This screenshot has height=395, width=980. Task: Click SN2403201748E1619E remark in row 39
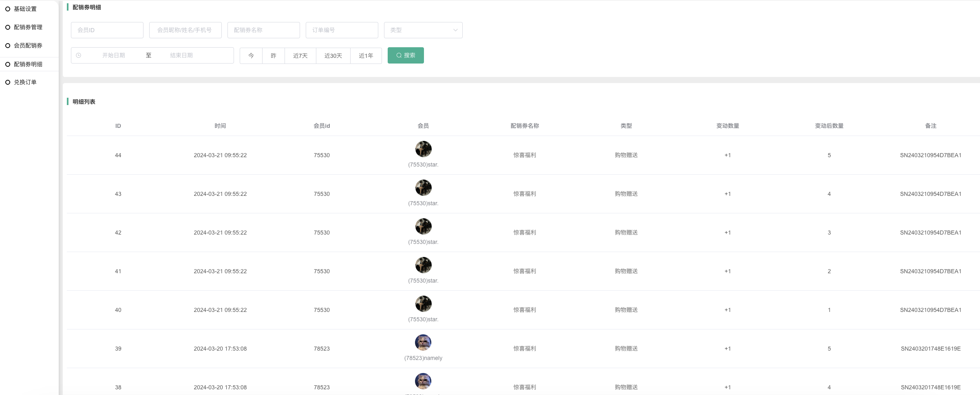point(931,349)
